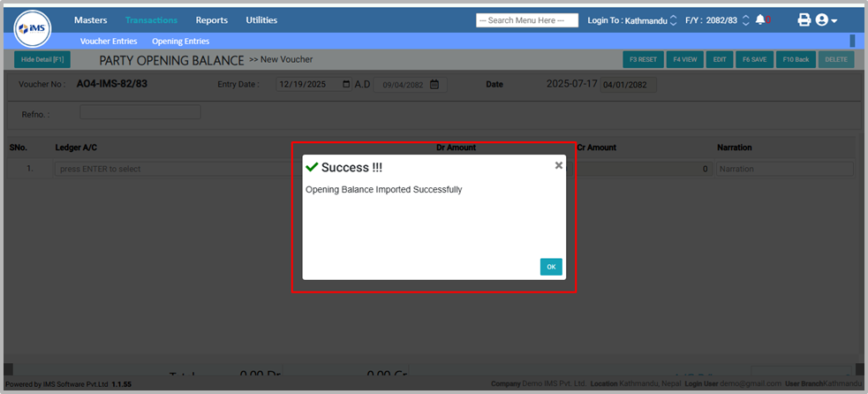
Task: Click the F6 SAVE button
Action: tap(752, 60)
